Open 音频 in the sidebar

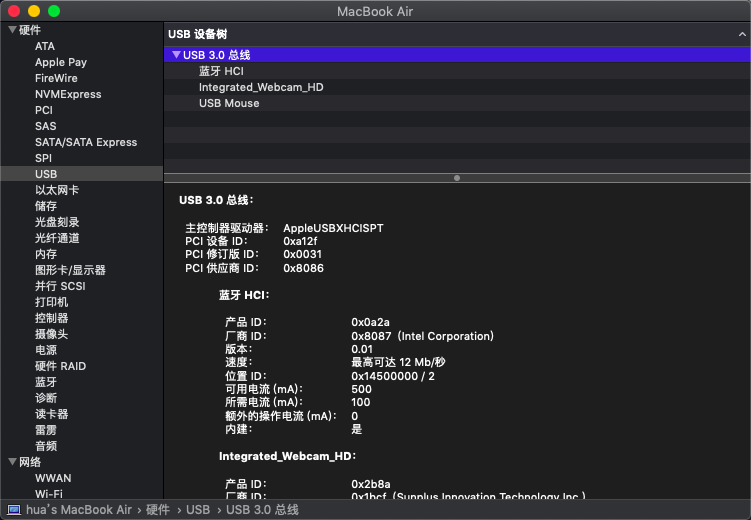(x=46, y=446)
